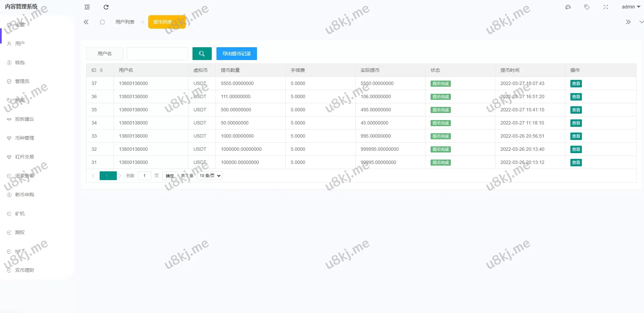Open the 10 条/页 page size dropdown
This screenshot has width=644, height=313.
(210, 176)
